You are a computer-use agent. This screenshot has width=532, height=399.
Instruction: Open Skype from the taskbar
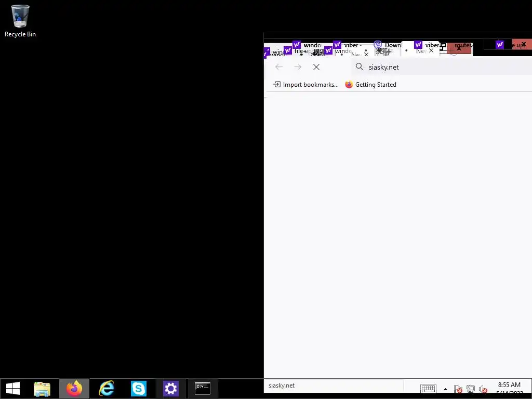click(x=138, y=389)
